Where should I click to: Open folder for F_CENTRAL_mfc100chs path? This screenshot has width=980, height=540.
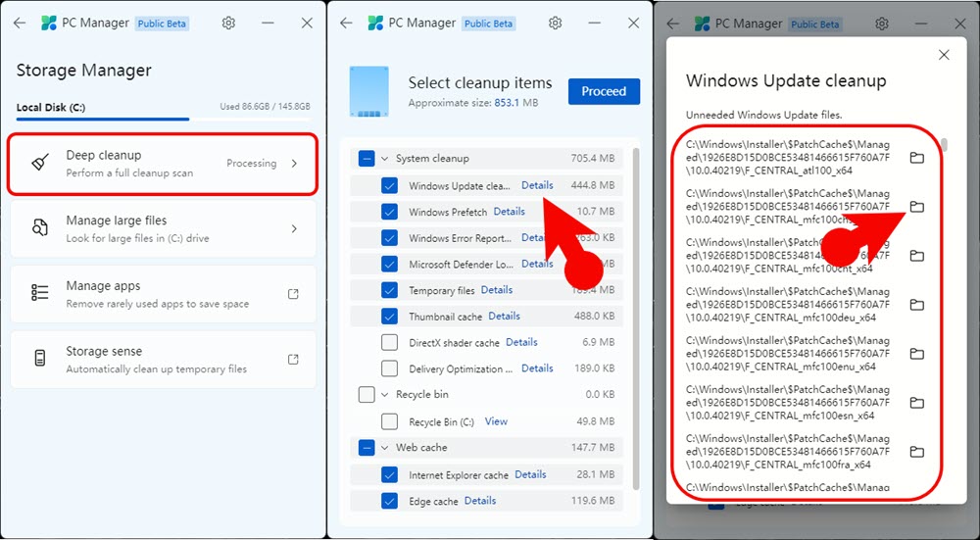(917, 206)
